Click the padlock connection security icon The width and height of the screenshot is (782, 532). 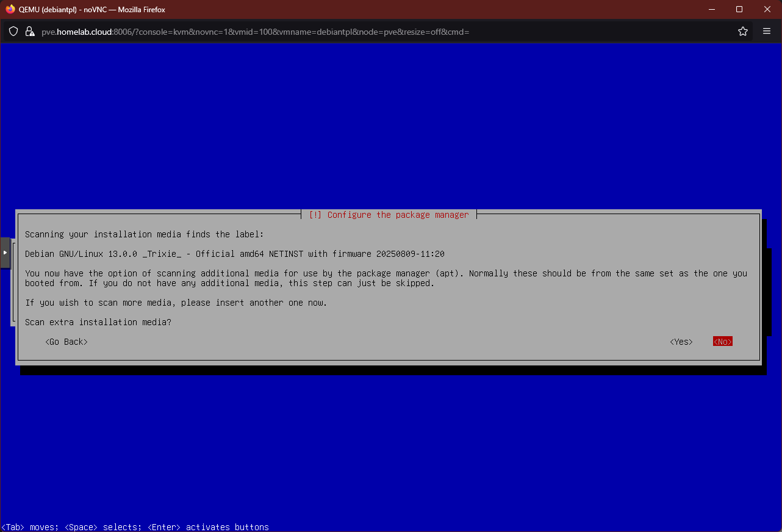point(30,31)
